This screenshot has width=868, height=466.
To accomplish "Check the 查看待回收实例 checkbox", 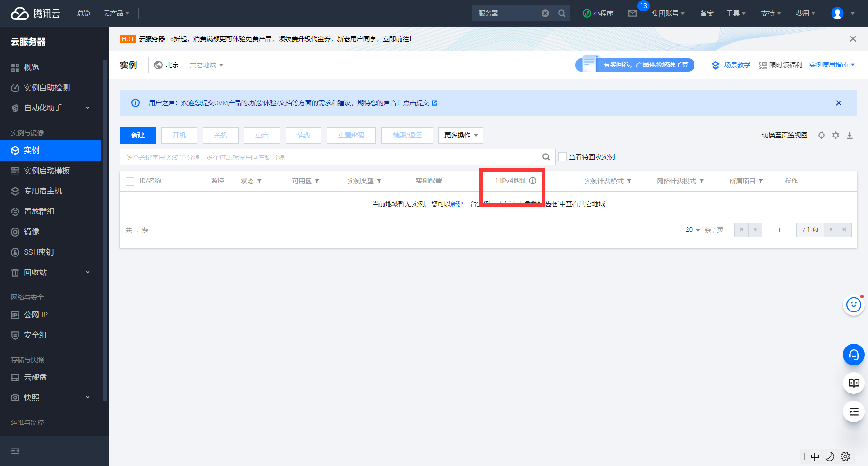I will point(562,156).
